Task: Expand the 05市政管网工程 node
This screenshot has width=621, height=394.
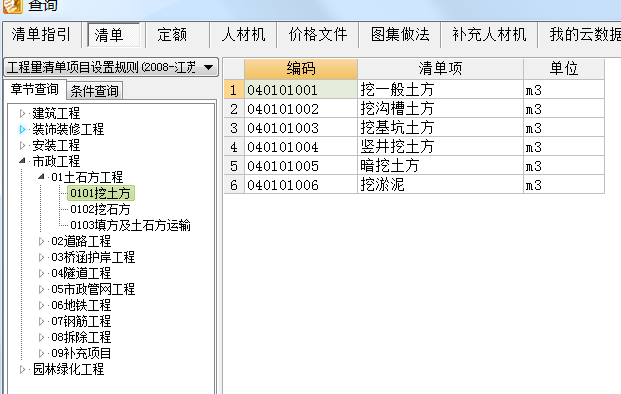Action: click(x=41, y=289)
